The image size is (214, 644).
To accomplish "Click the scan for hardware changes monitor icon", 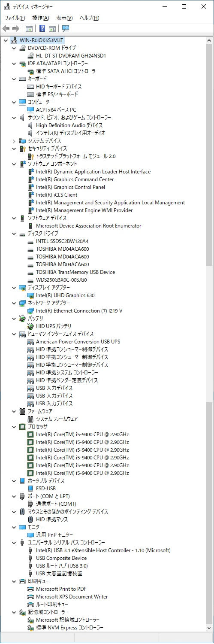I will click(66, 29).
